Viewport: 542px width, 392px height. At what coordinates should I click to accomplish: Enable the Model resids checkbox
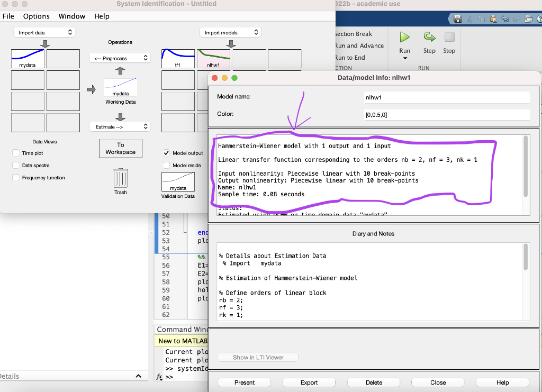[167, 165]
